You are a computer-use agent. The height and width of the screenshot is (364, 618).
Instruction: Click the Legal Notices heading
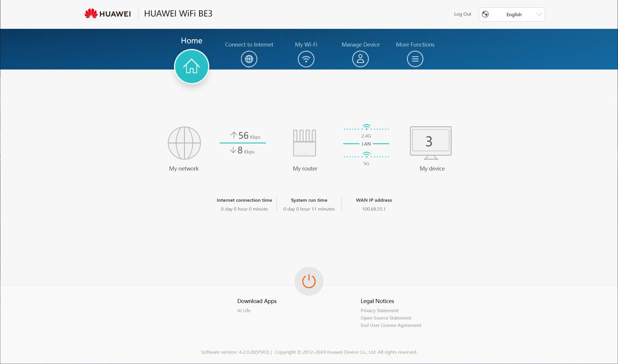pos(377,301)
